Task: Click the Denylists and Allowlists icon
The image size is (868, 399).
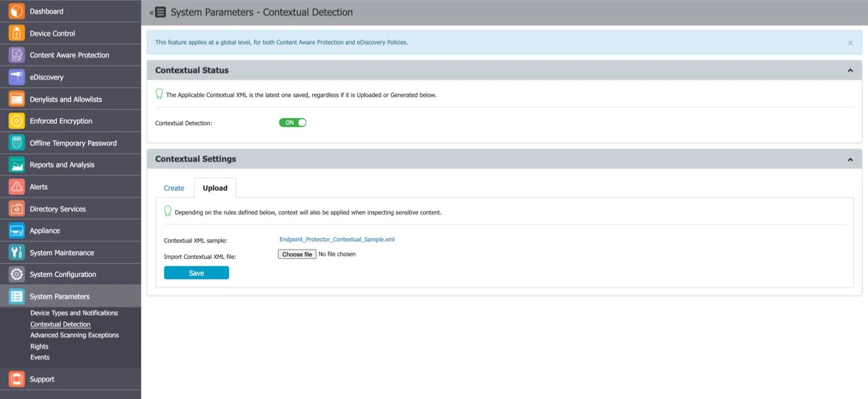Action: (x=16, y=99)
